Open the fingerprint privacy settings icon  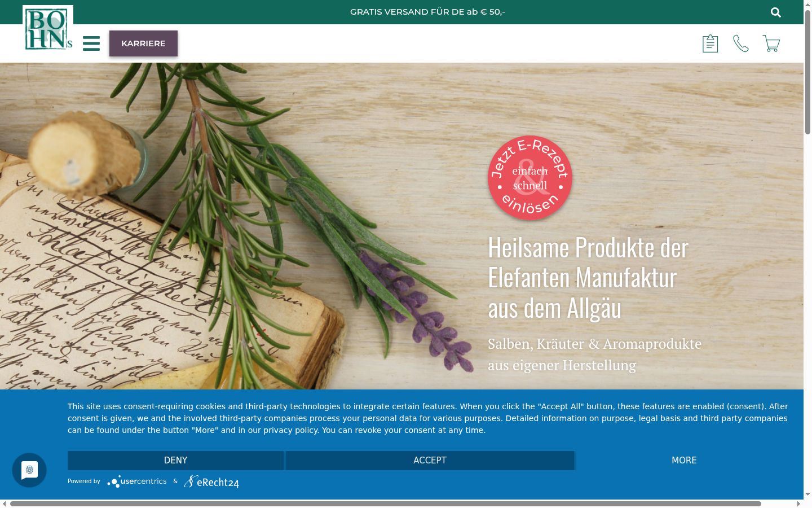click(29, 470)
